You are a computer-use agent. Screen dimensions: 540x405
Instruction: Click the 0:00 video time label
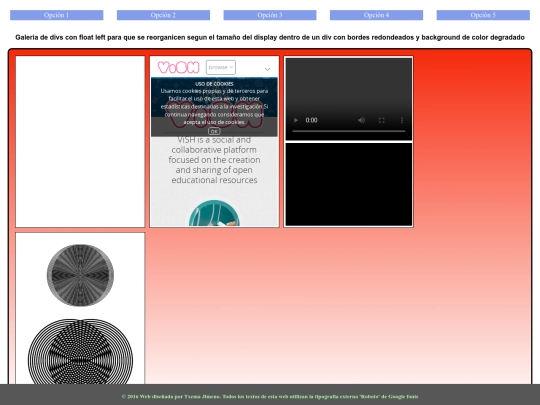(311, 120)
